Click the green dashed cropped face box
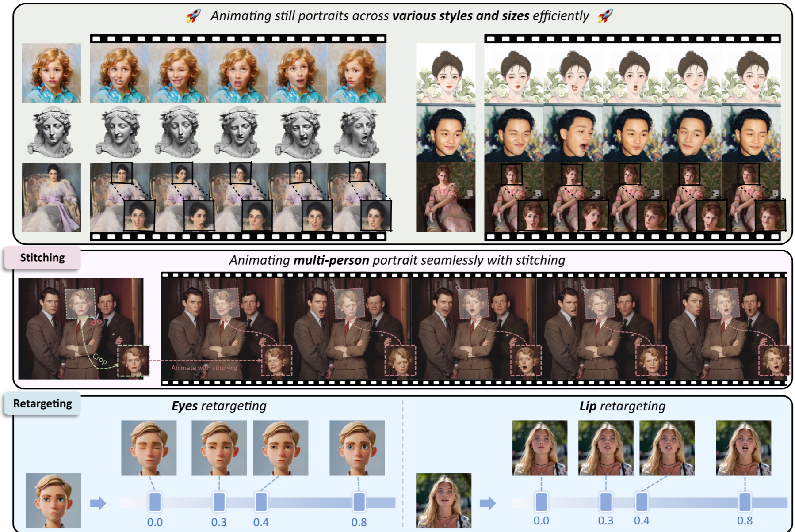795x532 pixels. [x=134, y=361]
